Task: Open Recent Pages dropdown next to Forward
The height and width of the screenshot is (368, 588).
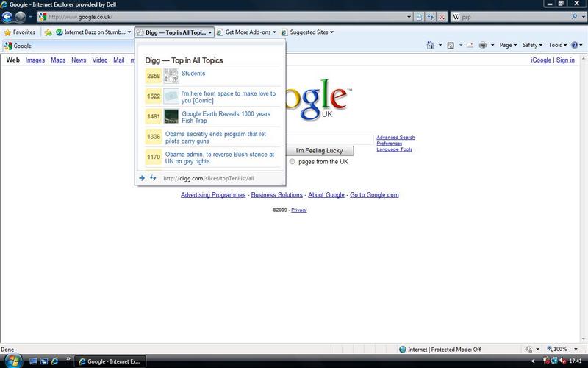Action: 30,17
